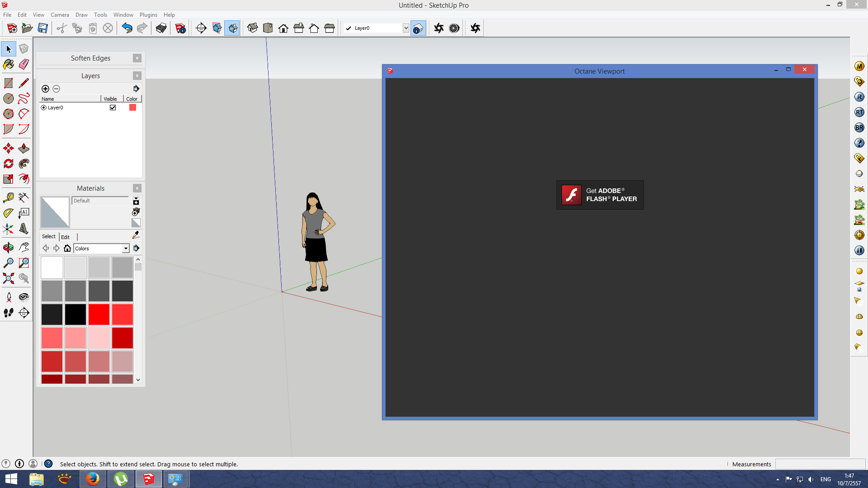Activate the Rectangle drawing tool
Screen dimensions: 868x488
tap(8, 83)
